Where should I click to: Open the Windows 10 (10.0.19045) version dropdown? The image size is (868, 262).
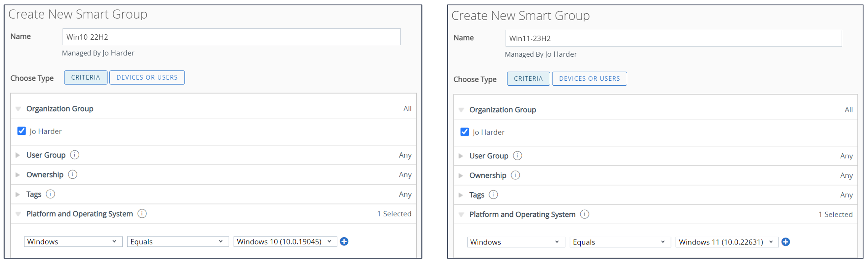(x=285, y=241)
